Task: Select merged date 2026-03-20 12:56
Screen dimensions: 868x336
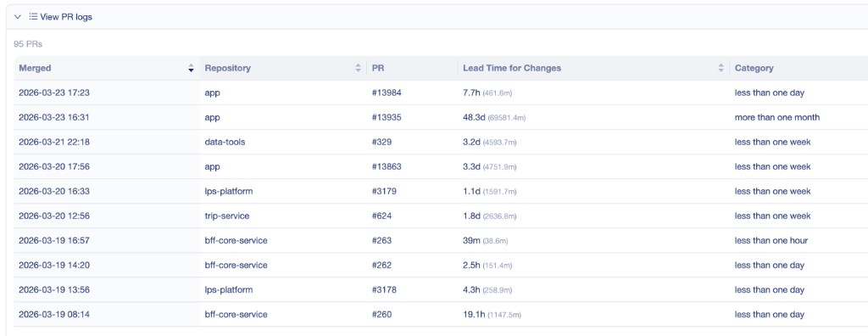Action: (54, 216)
